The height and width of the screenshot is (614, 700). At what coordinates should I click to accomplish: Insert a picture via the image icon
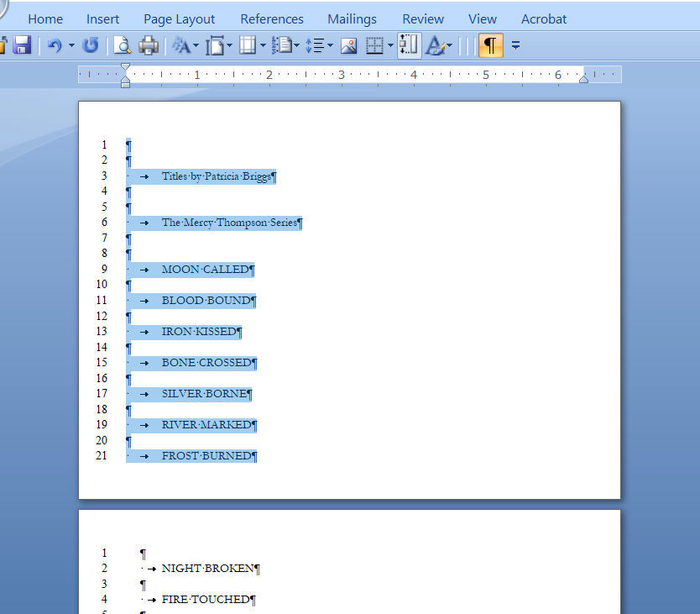coord(348,45)
